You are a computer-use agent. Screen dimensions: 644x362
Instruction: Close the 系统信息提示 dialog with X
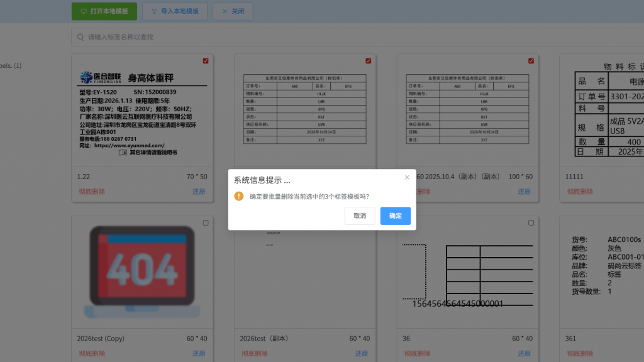(x=407, y=177)
